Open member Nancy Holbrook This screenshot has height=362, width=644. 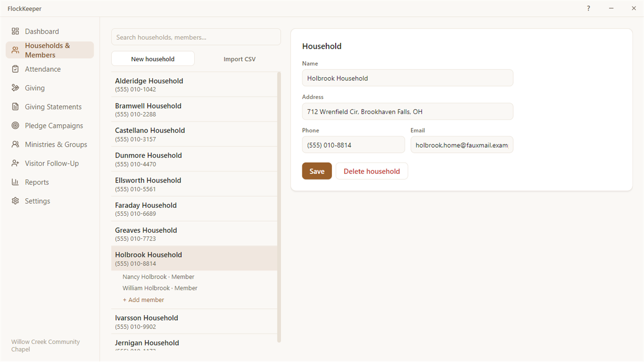tap(158, 277)
